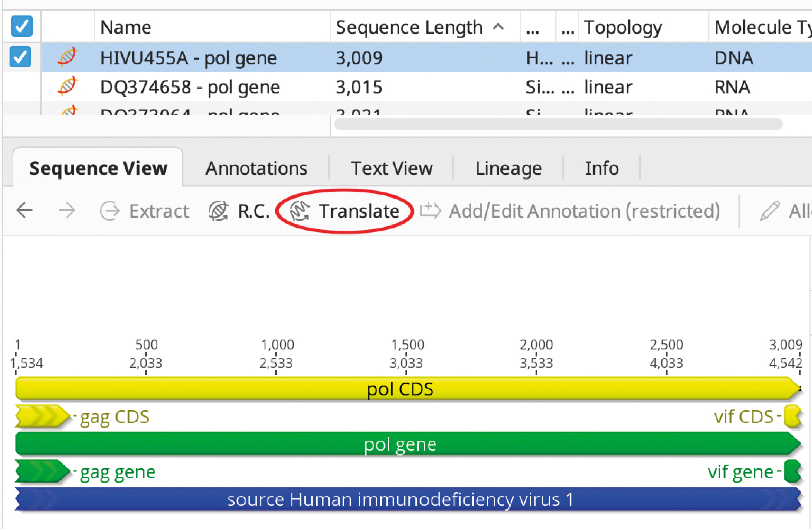Click the Topology column header
This screenshot has height=529, width=812.
623,27
